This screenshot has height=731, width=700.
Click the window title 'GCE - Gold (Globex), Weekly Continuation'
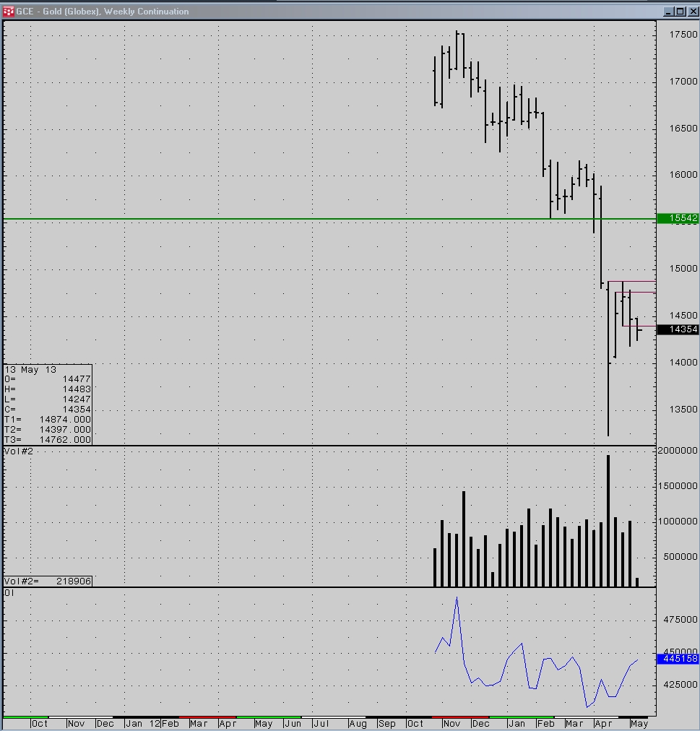[x=103, y=11]
